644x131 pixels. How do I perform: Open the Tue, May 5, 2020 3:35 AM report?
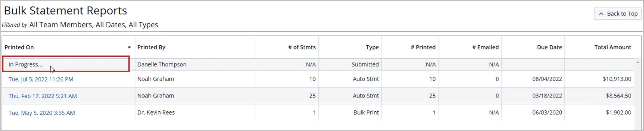(x=42, y=113)
